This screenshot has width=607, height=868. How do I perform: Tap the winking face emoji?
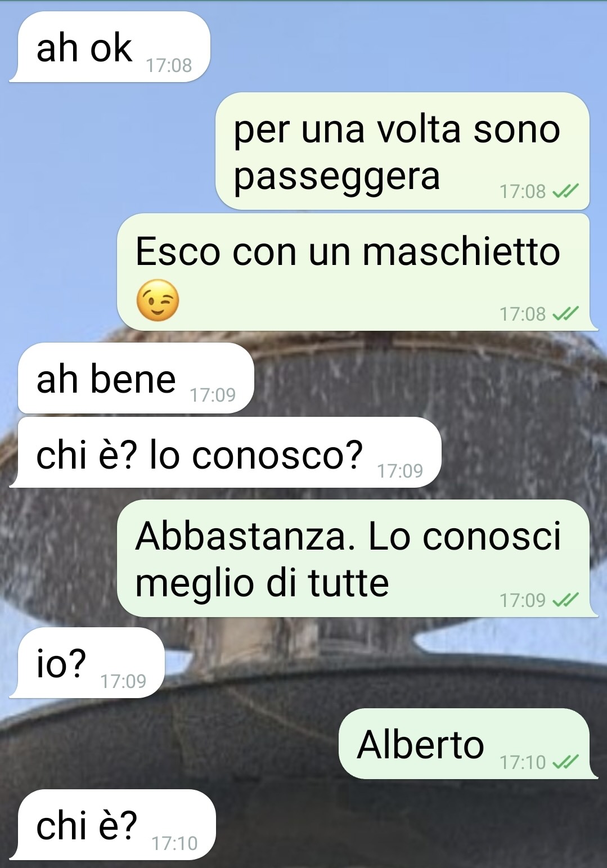[158, 300]
